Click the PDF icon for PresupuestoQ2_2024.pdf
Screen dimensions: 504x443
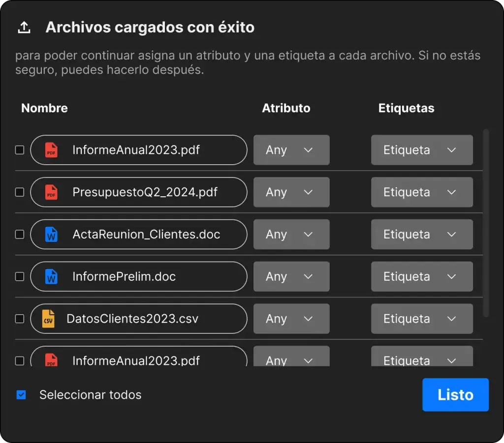[x=51, y=192]
